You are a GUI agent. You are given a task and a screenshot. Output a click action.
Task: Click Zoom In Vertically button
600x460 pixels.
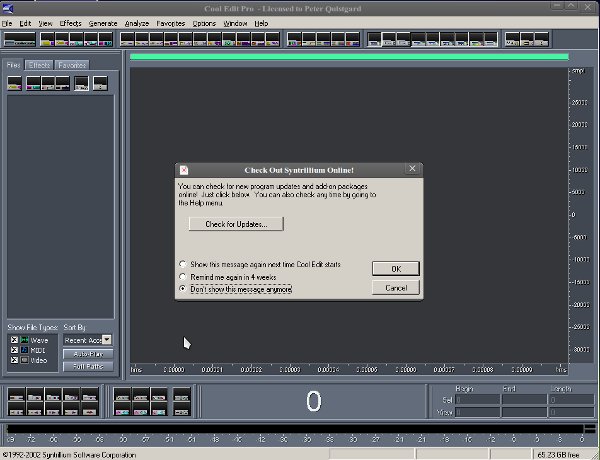pyautogui.click(x=181, y=395)
